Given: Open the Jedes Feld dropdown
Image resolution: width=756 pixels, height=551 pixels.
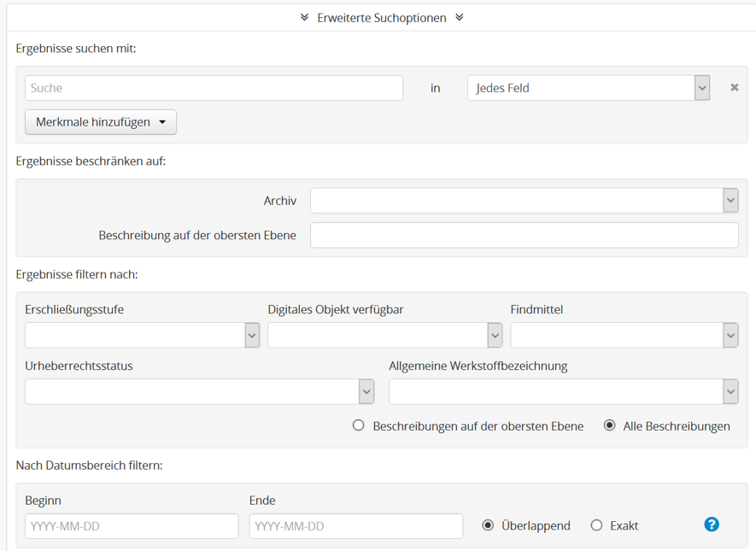Looking at the screenshot, I should (588, 88).
